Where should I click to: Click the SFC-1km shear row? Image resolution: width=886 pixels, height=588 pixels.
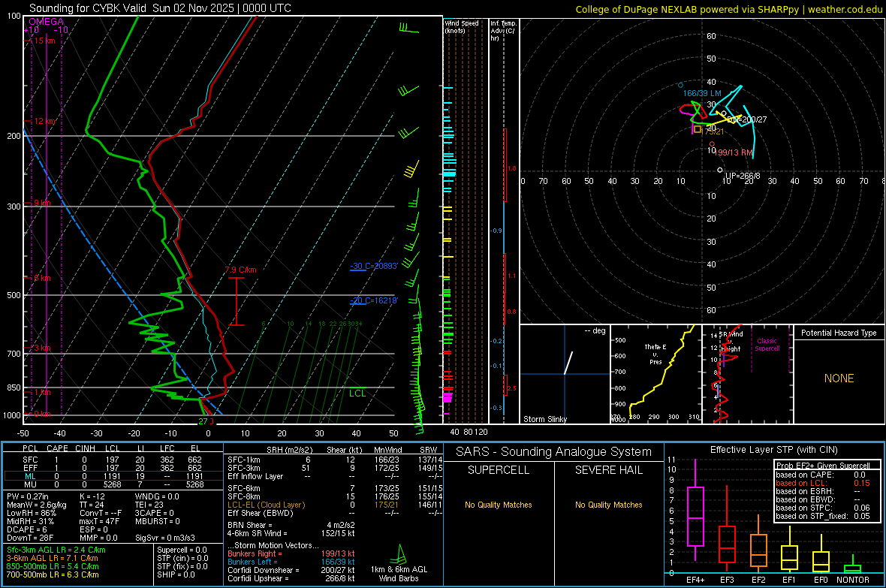pos(335,460)
